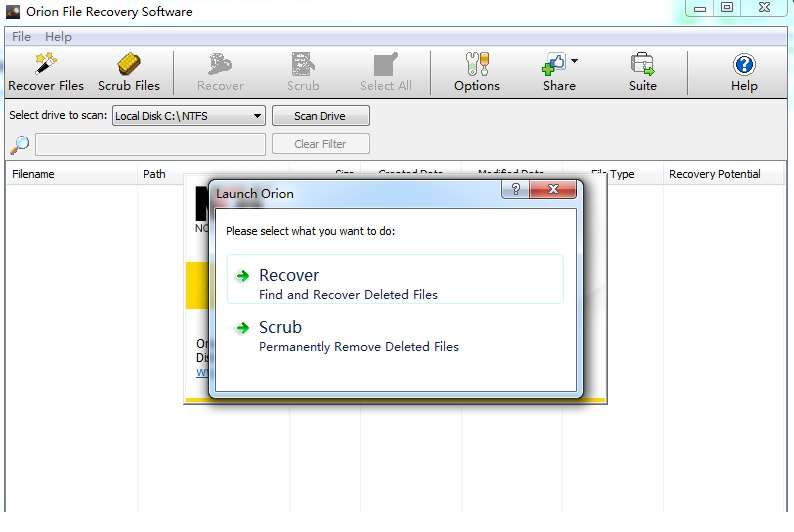Focus the filter search text field

(150, 145)
